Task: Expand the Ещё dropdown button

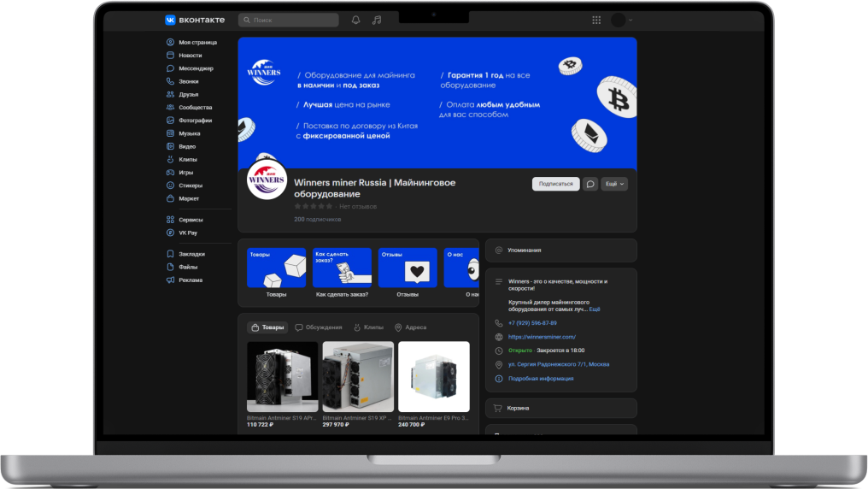Action: pyautogui.click(x=614, y=184)
